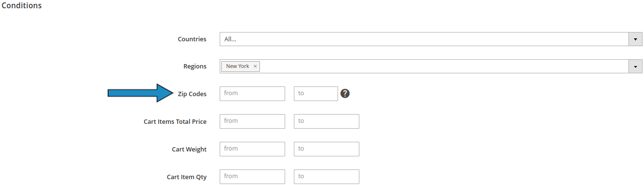Click the Zip Codes label
Screen dimensions: 644x185
point(192,94)
